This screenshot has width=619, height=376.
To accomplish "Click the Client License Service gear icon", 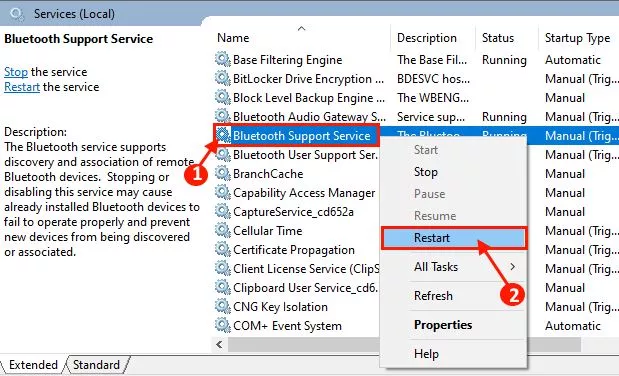I will point(223,268).
